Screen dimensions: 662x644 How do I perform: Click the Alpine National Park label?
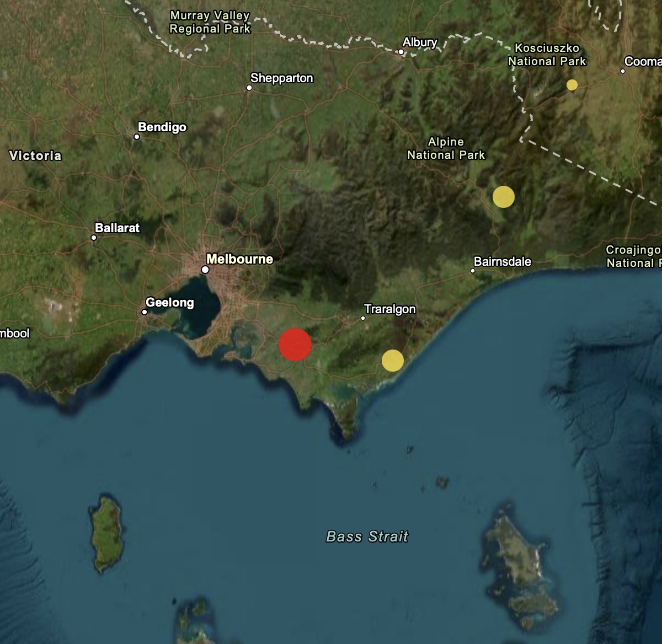[446, 149]
